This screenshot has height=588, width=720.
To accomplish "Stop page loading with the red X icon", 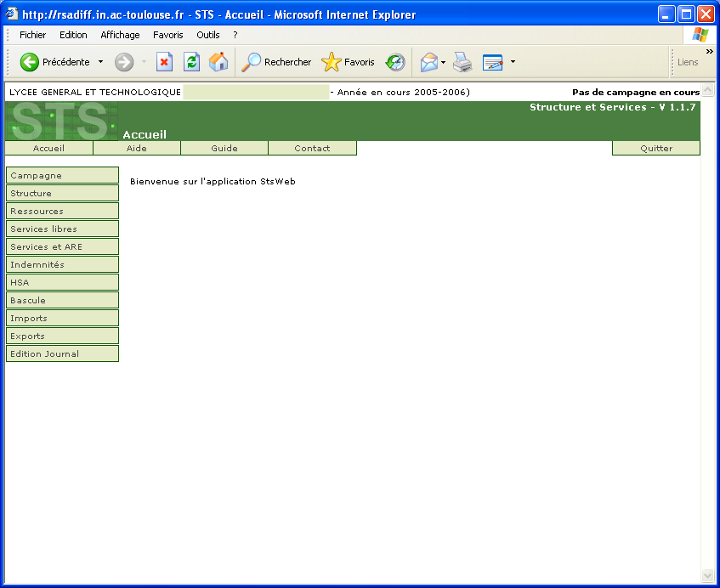I will [164, 62].
